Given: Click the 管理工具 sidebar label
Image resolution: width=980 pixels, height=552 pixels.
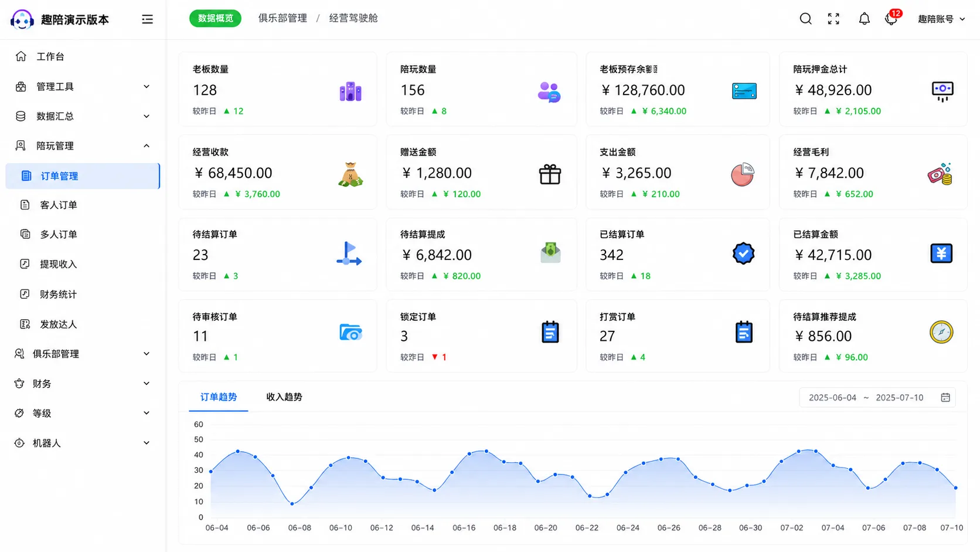Looking at the screenshot, I should click(55, 87).
